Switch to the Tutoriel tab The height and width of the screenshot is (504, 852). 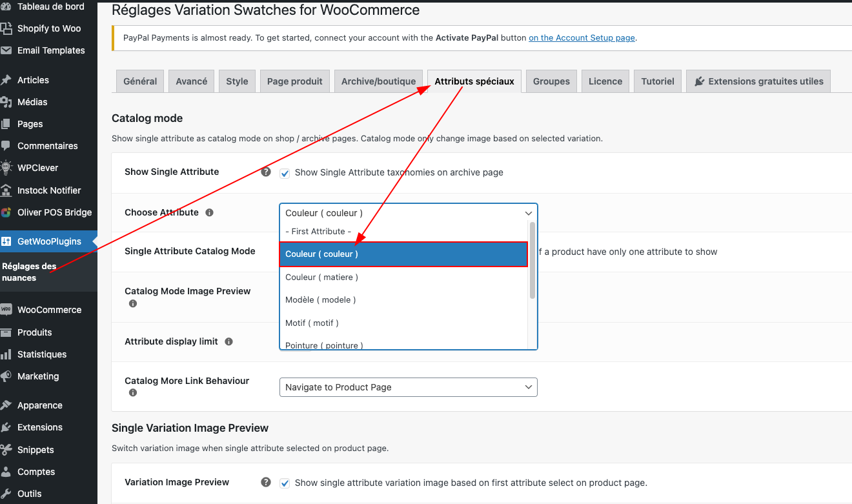click(658, 81)
